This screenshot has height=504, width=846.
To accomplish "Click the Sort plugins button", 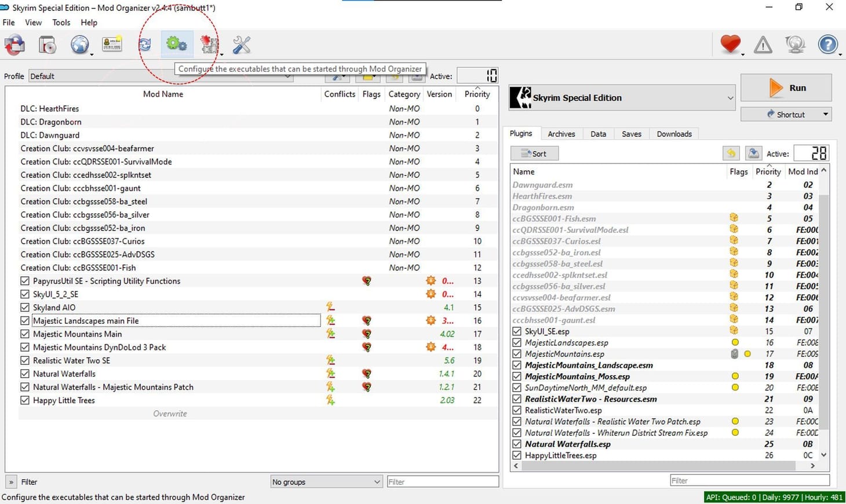I will [534, 154].
